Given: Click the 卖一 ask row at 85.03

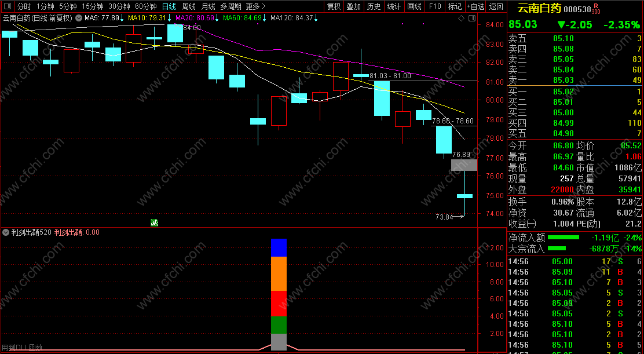Looking at the screenshot, I should click(x=575, y=80).
